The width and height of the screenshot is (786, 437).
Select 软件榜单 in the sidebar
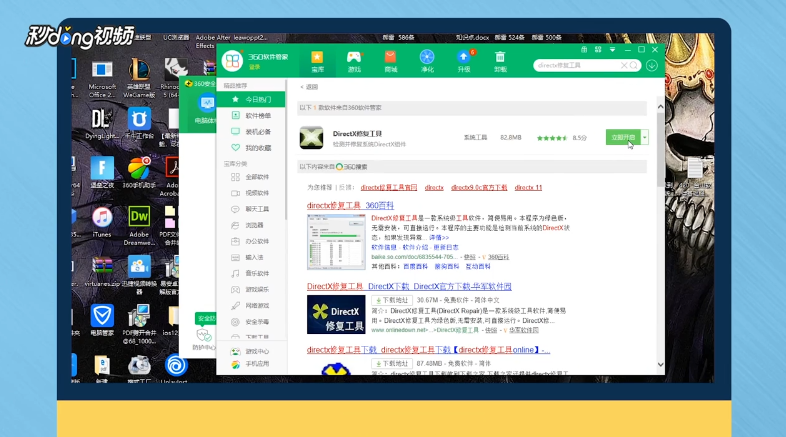[251, 116]
